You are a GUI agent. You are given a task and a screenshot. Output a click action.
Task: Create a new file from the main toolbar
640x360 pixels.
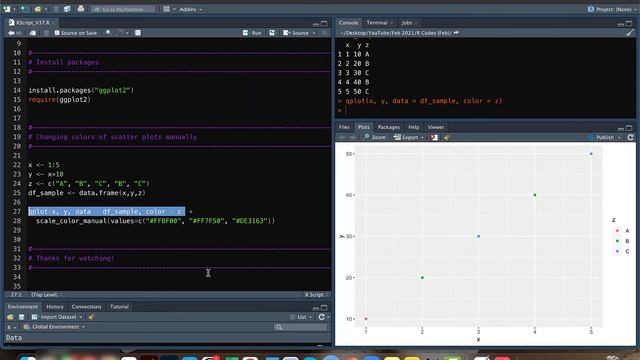[7, 9]
